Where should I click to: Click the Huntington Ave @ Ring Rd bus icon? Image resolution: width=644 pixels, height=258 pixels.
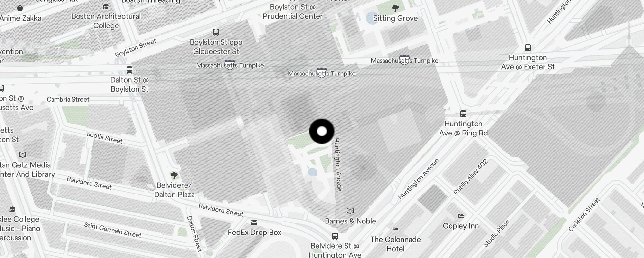(463, 114)
